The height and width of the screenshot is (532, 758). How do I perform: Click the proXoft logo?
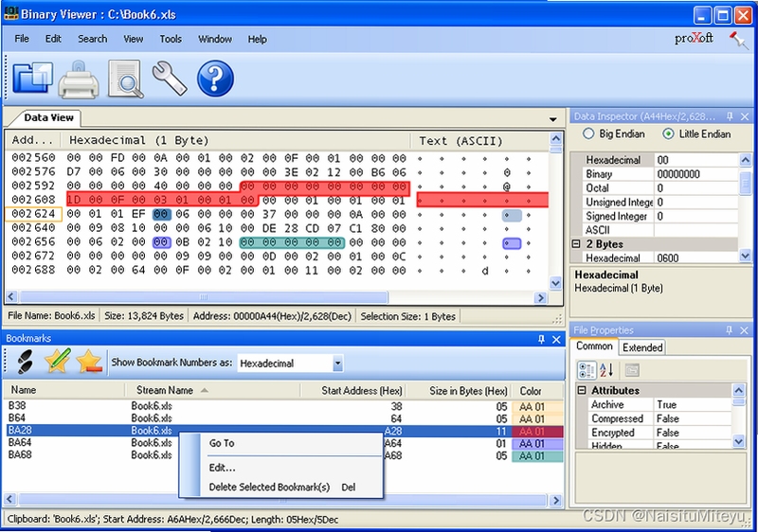[694, 38]
